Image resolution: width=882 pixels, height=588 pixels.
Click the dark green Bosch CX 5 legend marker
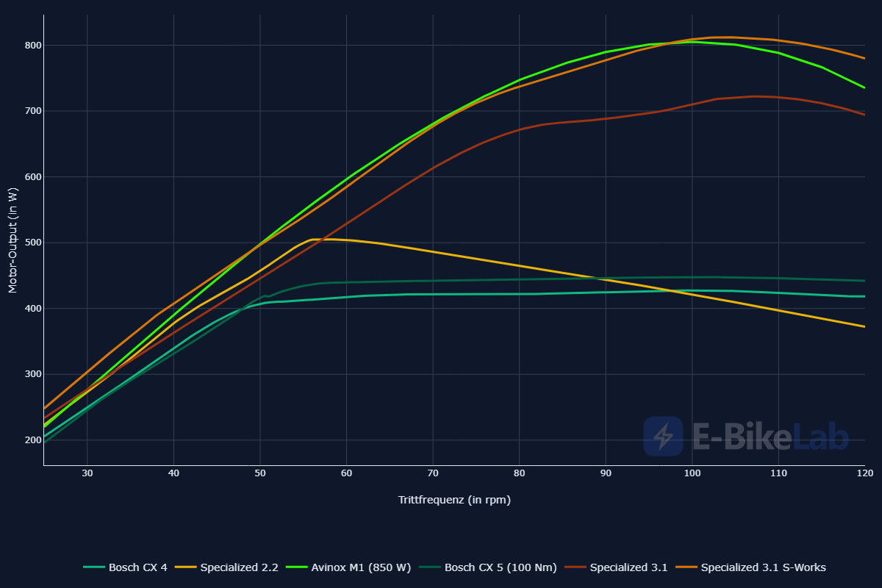pos(430,567)
